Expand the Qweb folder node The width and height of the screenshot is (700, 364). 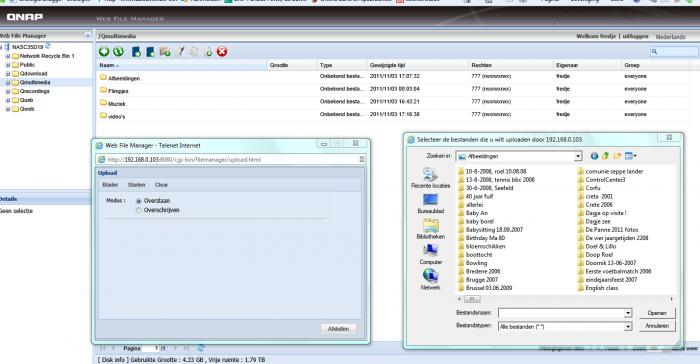pyautogui.click(x=8, y=109)
